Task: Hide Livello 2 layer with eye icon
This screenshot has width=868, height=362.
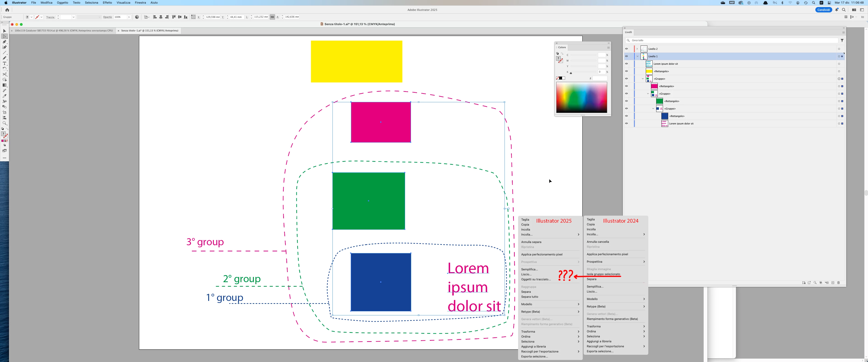Action: pyautogui.click(x=626, y=49)
